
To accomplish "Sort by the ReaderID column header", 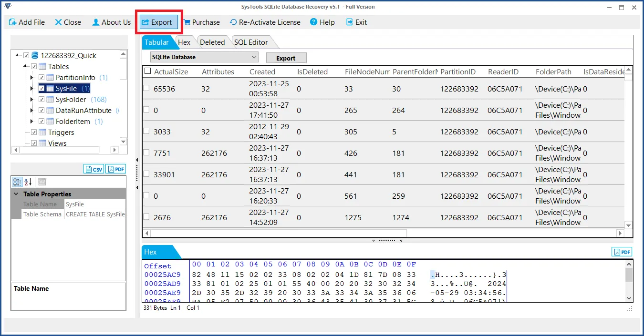I will (503, 71).
